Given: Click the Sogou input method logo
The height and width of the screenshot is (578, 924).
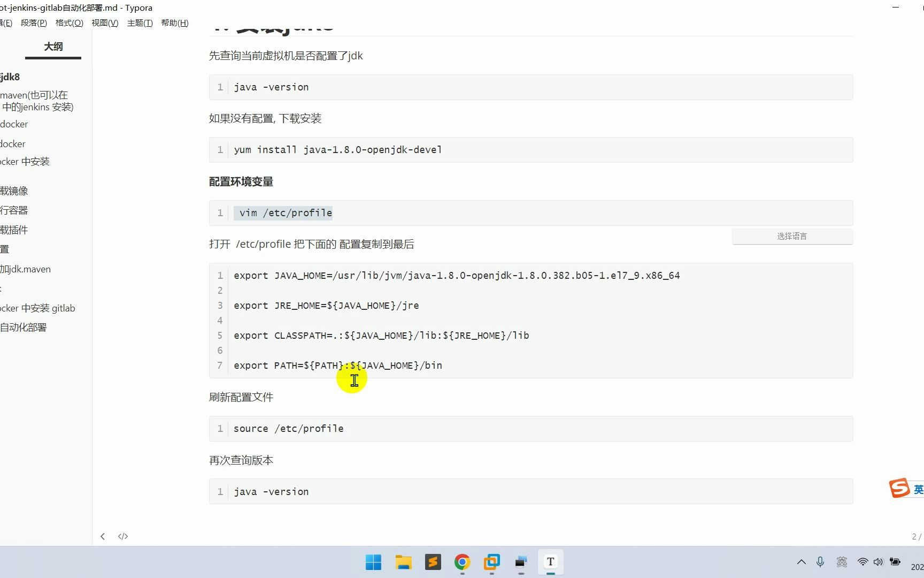Looking at the screenshot, I should (899, 488).
